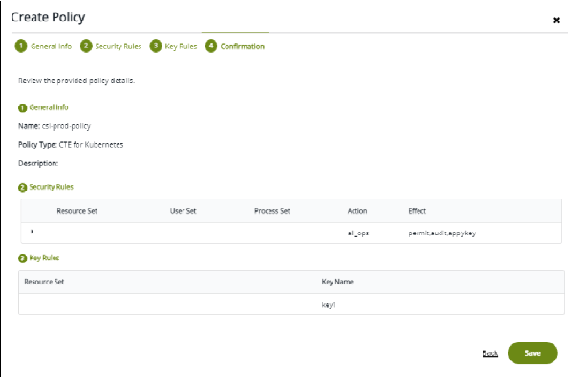Click the Key Rules section number badge

click(22, 258)
